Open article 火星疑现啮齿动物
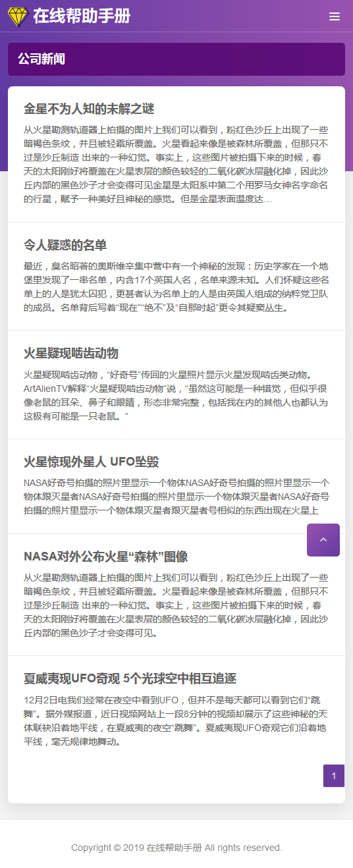The image size is (353, 868). (x=71, y=353)
